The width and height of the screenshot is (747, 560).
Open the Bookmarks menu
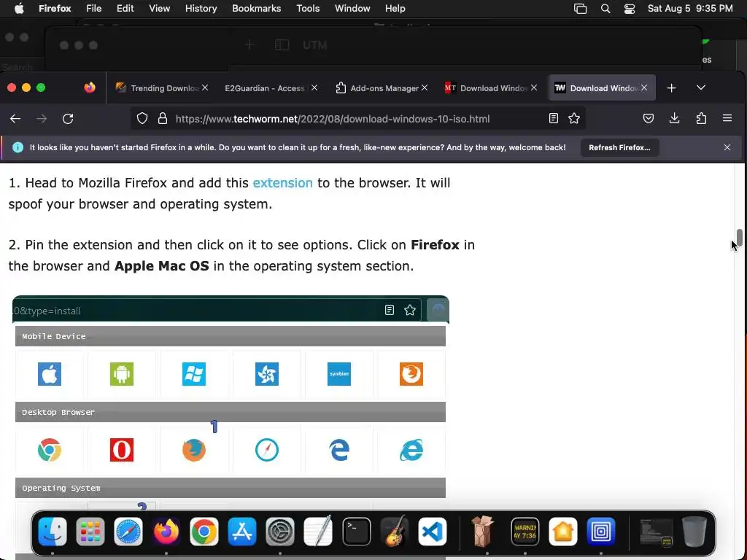coord(256,9)
